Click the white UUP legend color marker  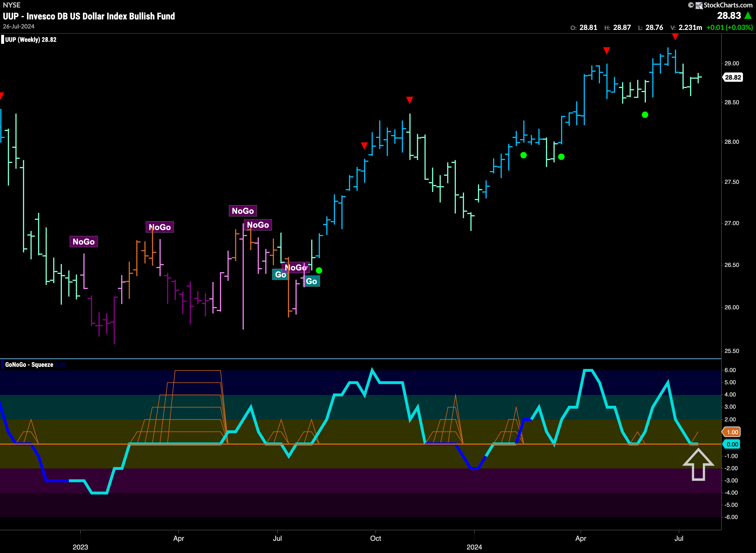pos(3,39)
